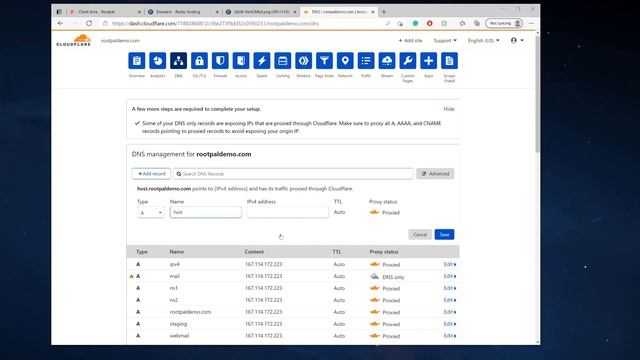640x360 pixels.
Task: Open the Firewall shield icon
Action: click(x=220, y=61)
